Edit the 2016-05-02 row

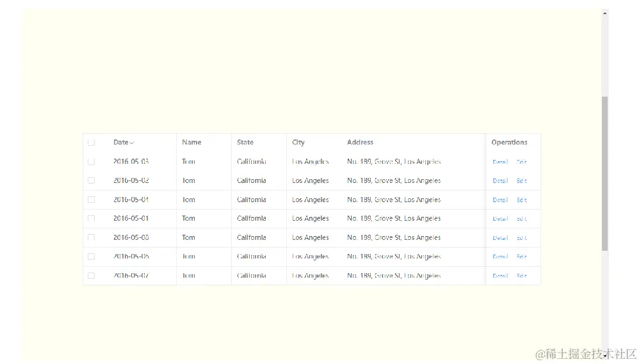(522, 180)
